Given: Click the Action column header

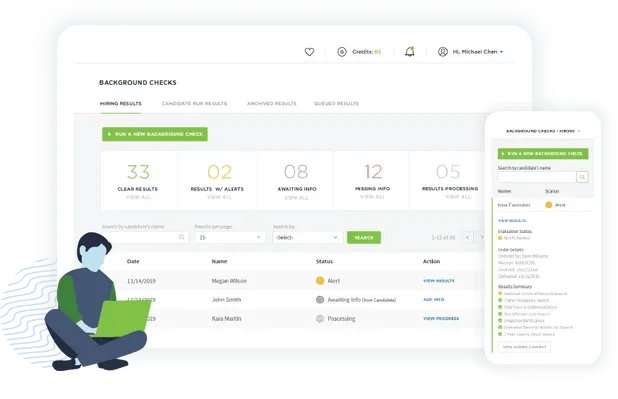Looking at the screenshot, I should pos(431,261).
